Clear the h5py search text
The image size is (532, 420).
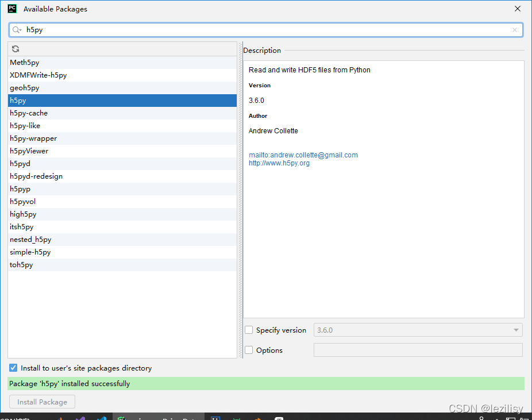[515, 30]
